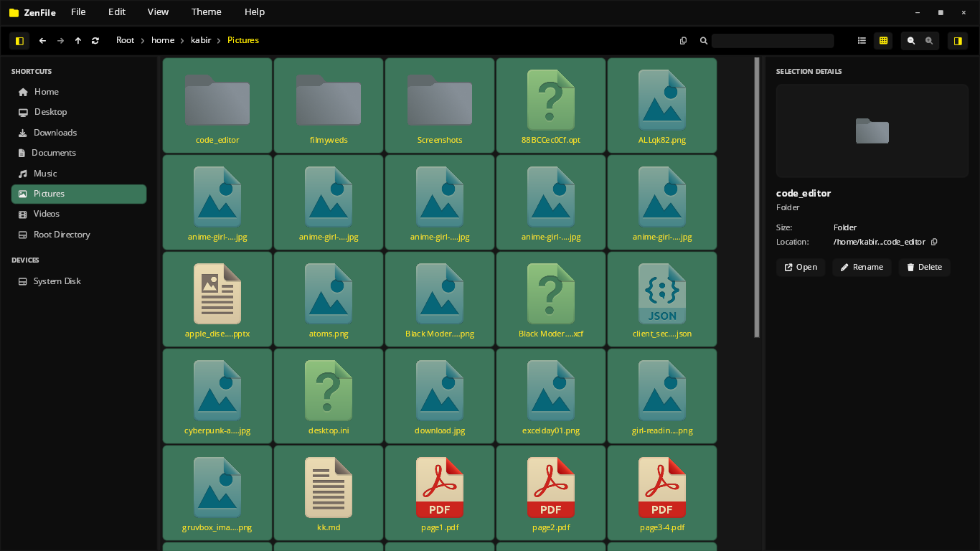Select the page3-4.pdf document

662,493
